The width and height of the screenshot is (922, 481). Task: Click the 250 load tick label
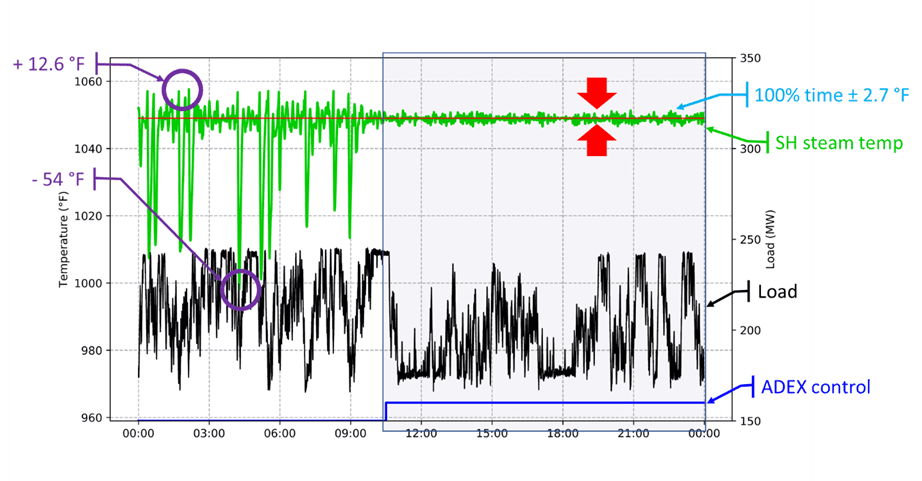pos(750,240)
